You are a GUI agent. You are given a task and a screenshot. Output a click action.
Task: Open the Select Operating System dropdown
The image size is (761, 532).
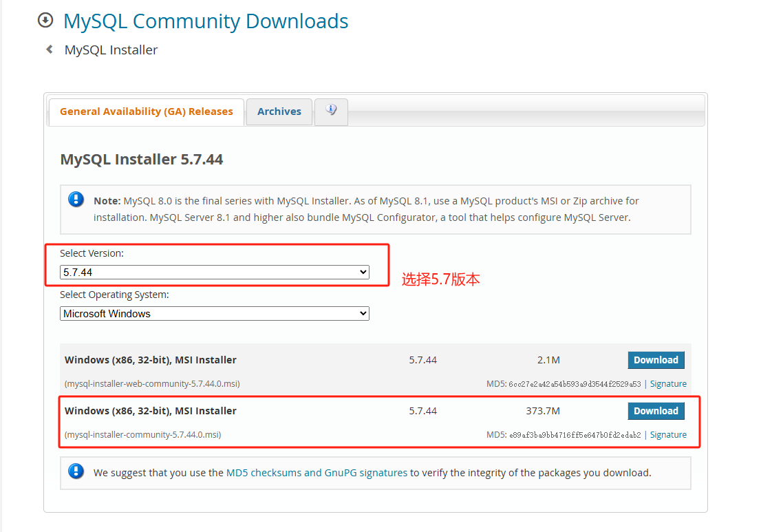point(214,314)
